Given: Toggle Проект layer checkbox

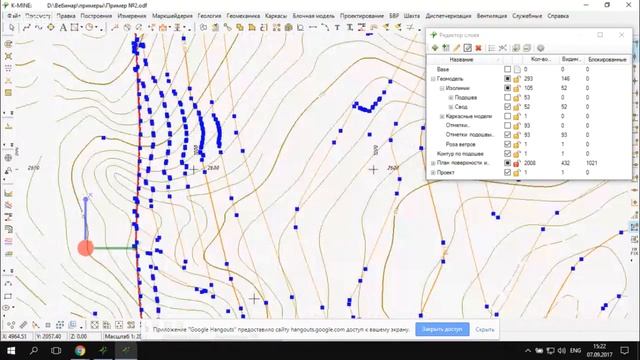Looking at the screenshot, I should (507, 173).
